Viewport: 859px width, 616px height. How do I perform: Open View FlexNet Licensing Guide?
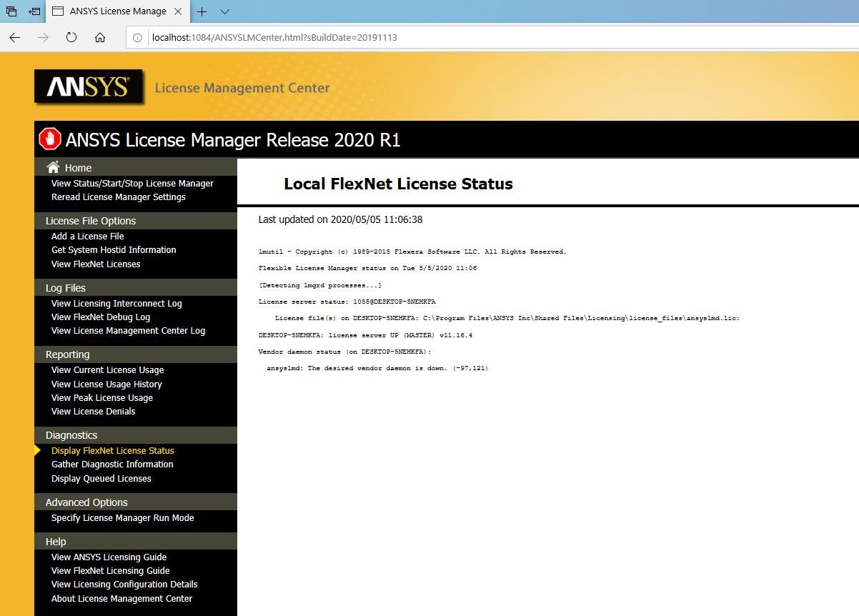tap(111, 571)
